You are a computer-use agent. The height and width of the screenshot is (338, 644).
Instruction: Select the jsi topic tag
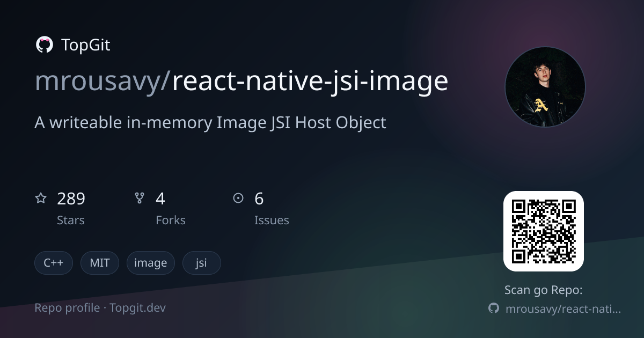(202, 263)
